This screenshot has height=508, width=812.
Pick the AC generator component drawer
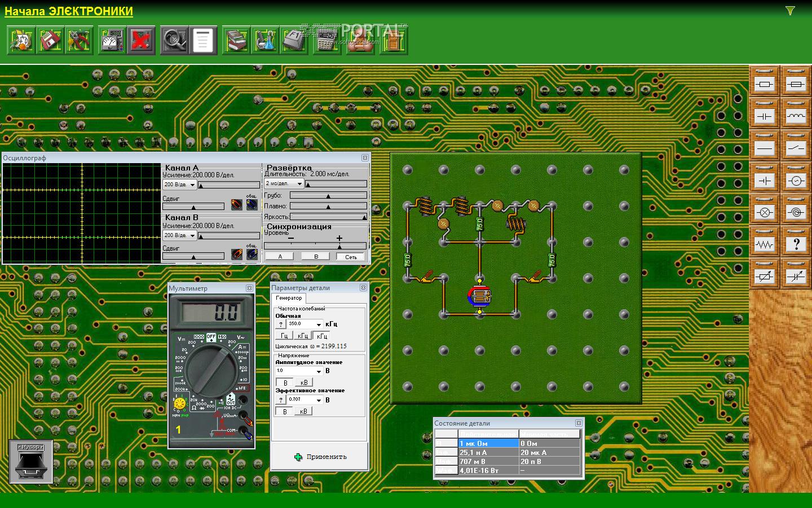point(796,178)
